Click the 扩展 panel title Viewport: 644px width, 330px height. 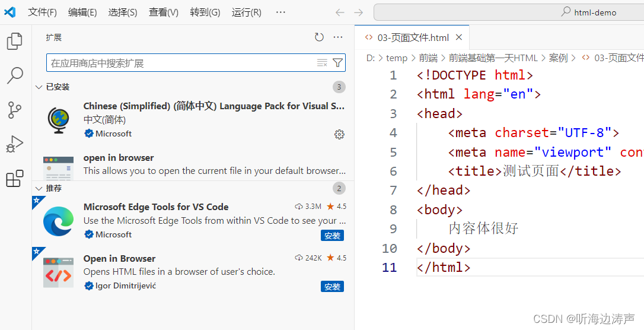[x=54, y=37]
